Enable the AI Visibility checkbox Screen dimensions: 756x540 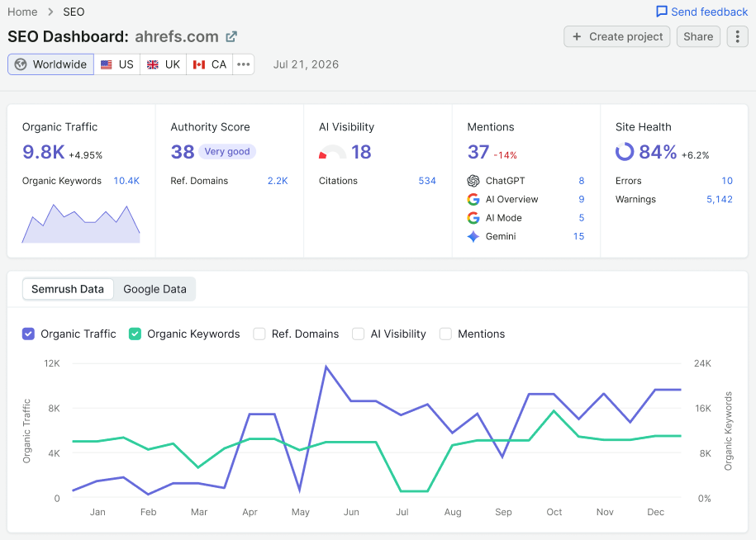point(359,334)
